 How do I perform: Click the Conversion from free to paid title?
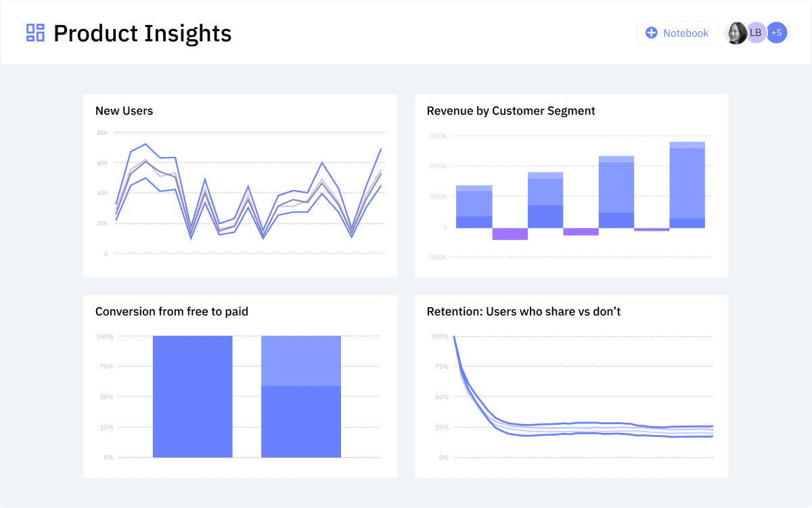171,312
